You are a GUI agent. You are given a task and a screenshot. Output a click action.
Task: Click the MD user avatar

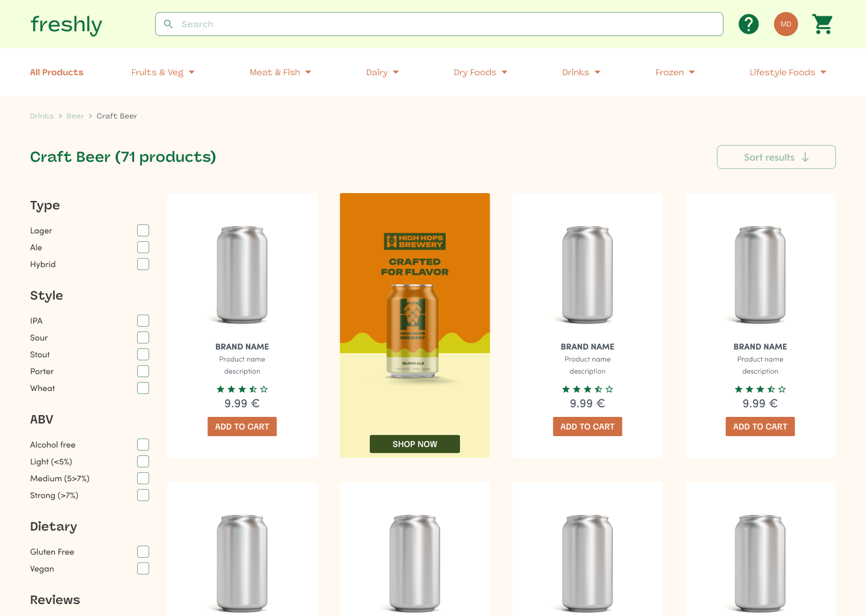785,24
